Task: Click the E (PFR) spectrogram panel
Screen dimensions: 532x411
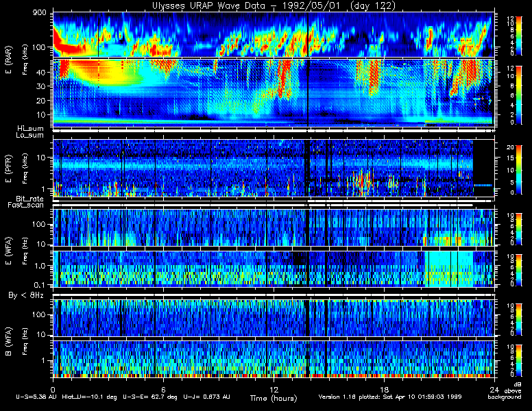Action: [274, 168]
